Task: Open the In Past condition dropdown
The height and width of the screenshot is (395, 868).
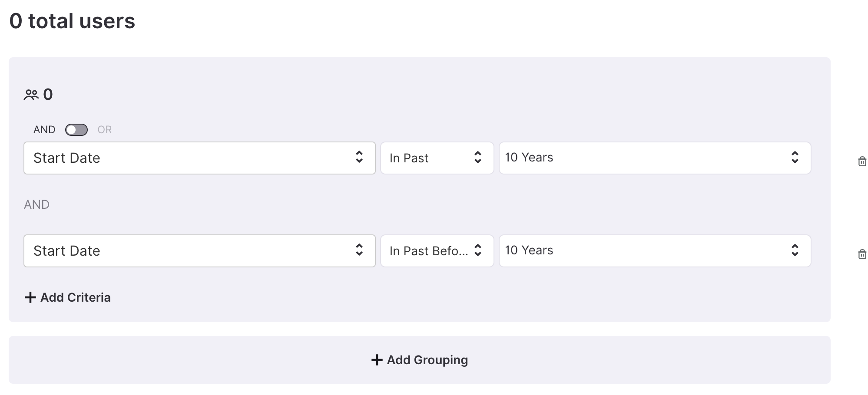Action: click(x=437, y=158)
